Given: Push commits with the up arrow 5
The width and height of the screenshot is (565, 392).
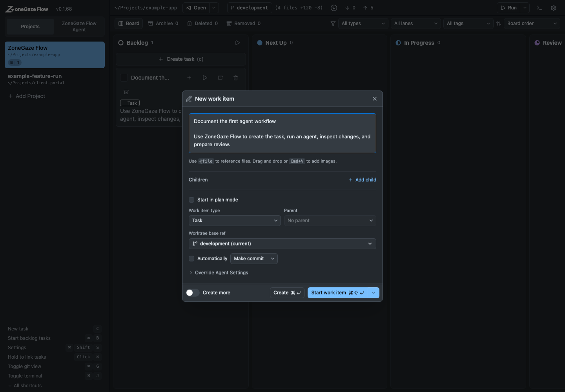Looking at the screenshot, I should coord(368,8).
